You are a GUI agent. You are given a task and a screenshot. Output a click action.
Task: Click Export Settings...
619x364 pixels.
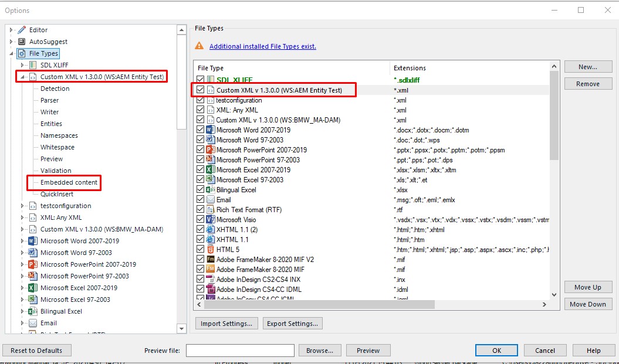[x=293, y=324]
